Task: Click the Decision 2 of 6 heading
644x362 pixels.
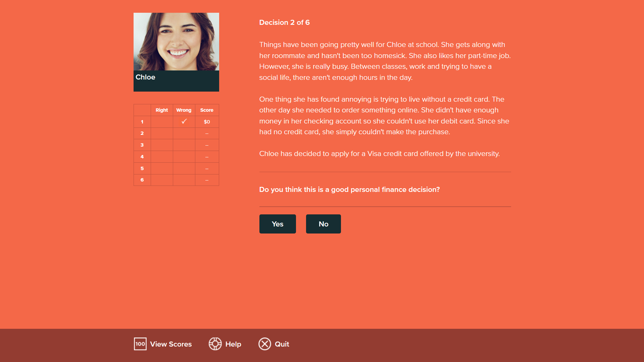Action: 284,22
